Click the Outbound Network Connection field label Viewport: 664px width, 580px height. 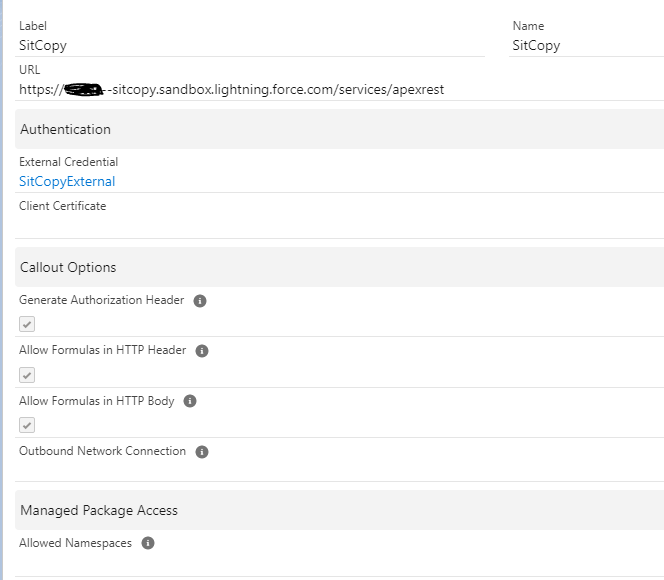click(102, 451)
